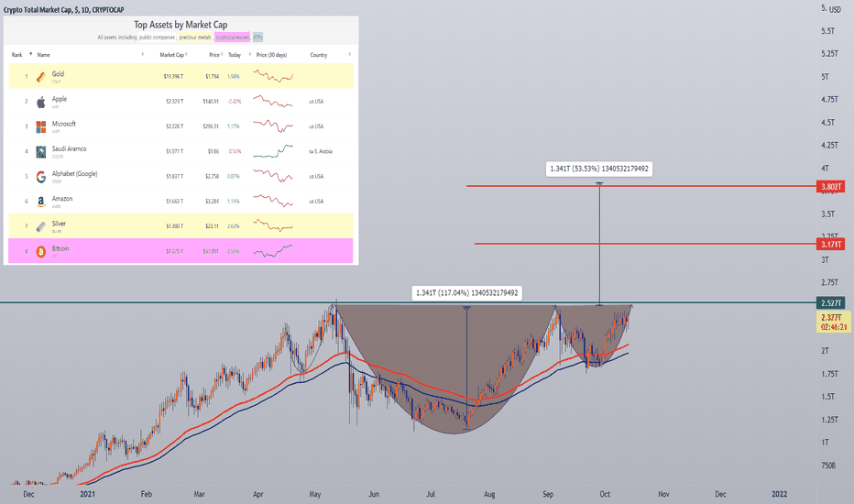Click the 3.802T red price label
Screen dimensions: 854x504
831,187
